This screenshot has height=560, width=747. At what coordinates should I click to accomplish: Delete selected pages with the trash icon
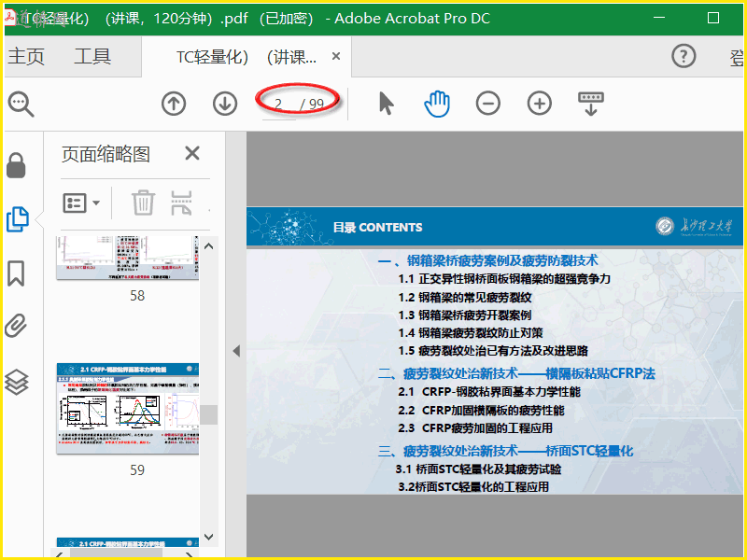(143, 203)
